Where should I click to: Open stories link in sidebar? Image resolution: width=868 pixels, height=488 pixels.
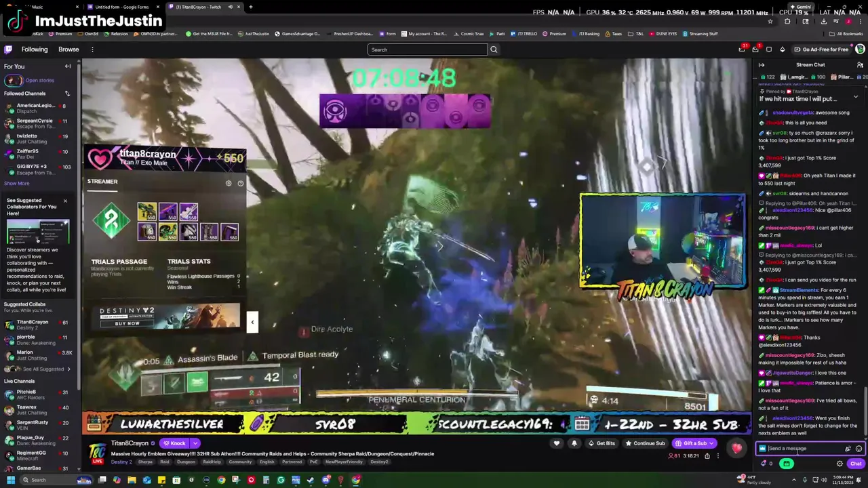coord(40,81)
